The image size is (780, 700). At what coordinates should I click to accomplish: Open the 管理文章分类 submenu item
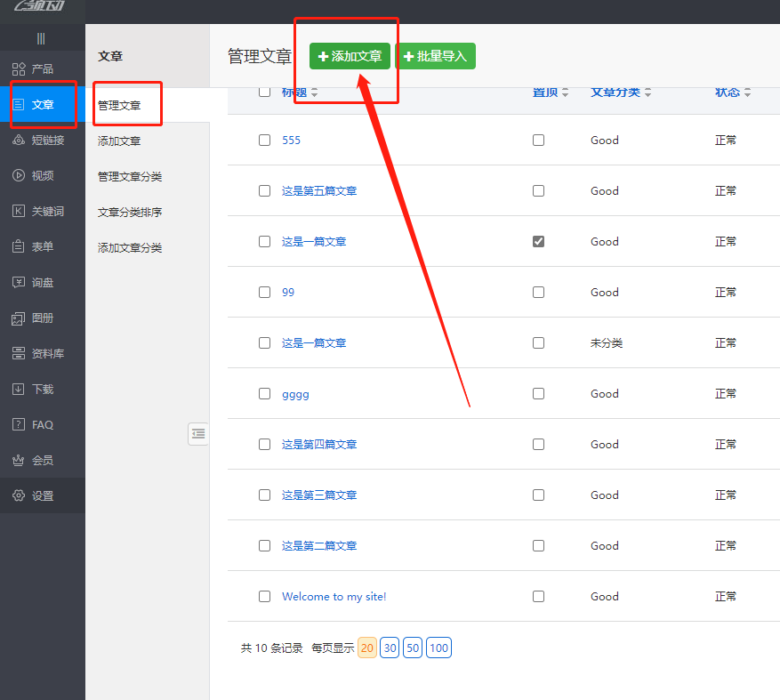pos(130,177)
